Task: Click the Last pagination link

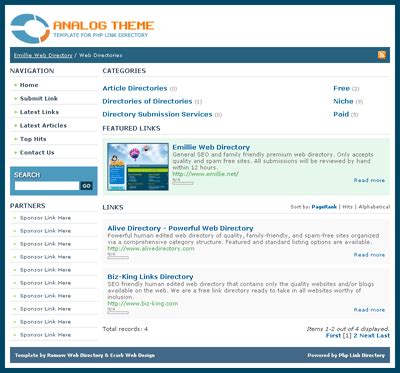Action: point(382,336)
